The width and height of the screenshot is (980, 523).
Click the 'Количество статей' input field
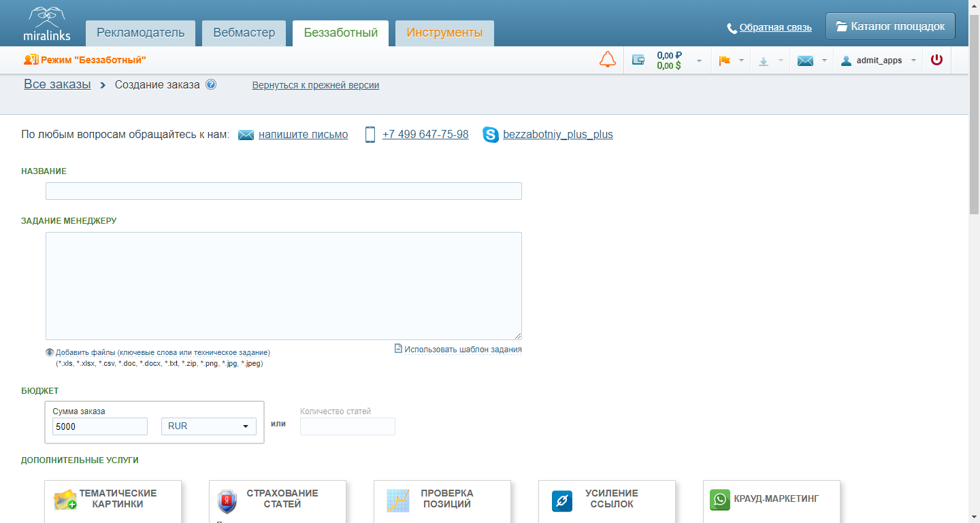point(348,426)
